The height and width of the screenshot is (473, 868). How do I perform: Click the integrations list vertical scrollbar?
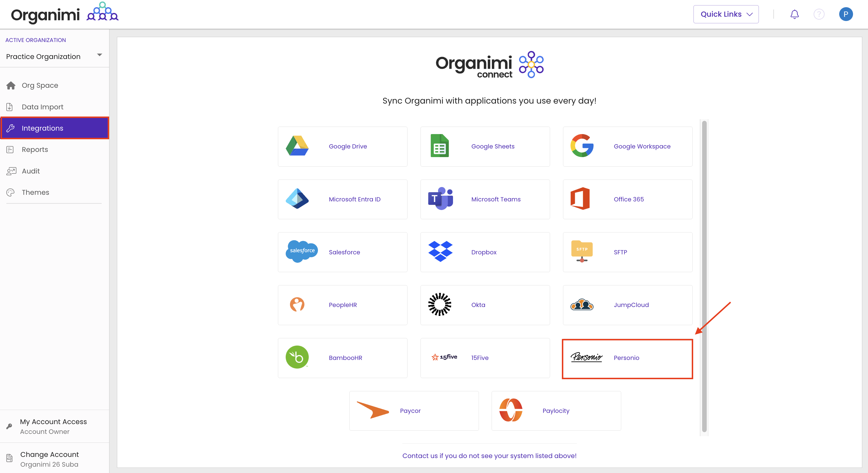(x=704, y=277)
